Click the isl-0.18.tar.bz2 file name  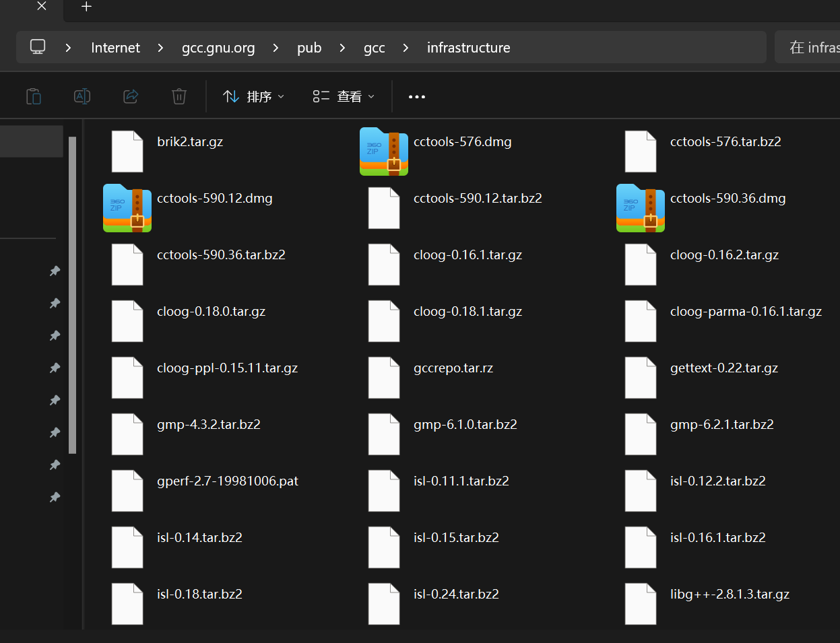click(x=199, y=595)
